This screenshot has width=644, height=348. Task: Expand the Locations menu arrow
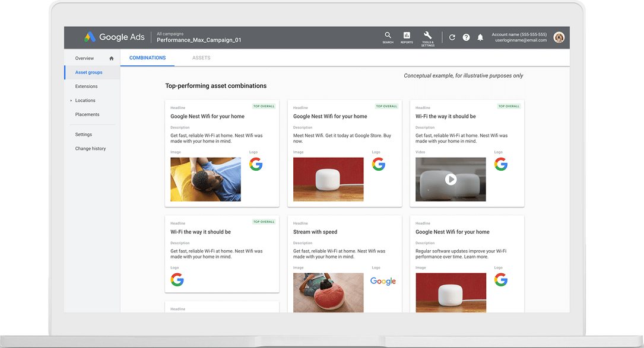[71, 101]
